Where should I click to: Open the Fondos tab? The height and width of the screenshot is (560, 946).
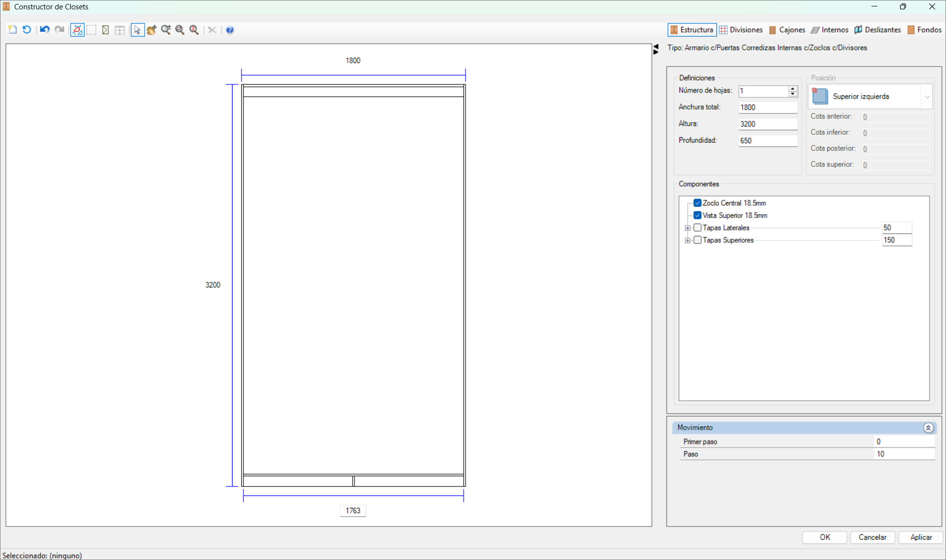924,30
